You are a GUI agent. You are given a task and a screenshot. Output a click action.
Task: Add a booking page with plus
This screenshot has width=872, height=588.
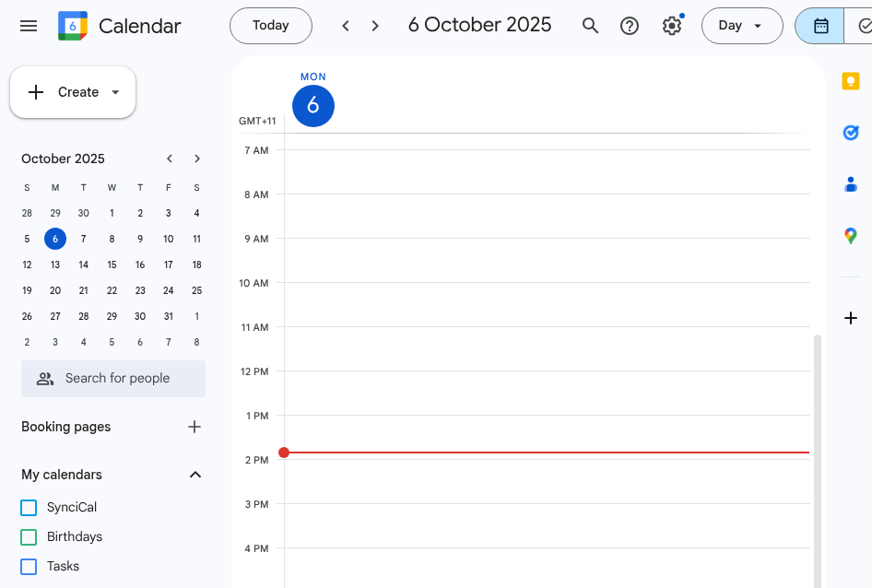pos(194,427)
